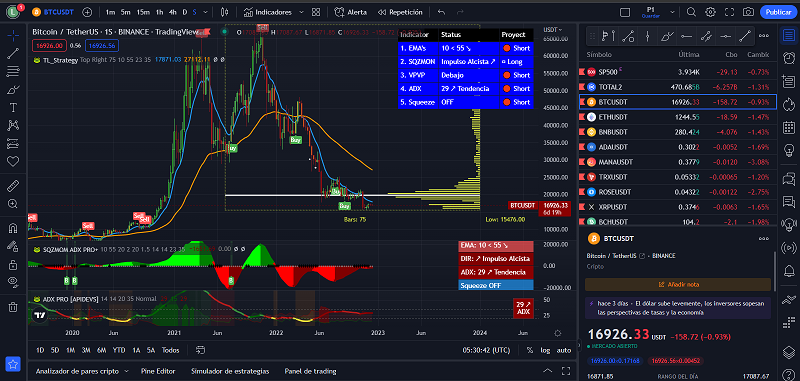Open the Analizador de pares cripto dropdown

[82, 371]
